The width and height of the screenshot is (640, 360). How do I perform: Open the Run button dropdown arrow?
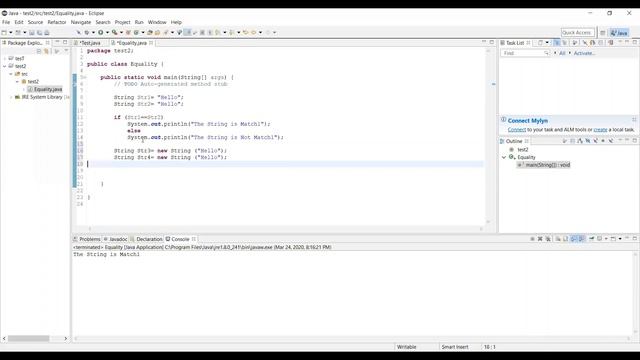pos(107,32)
